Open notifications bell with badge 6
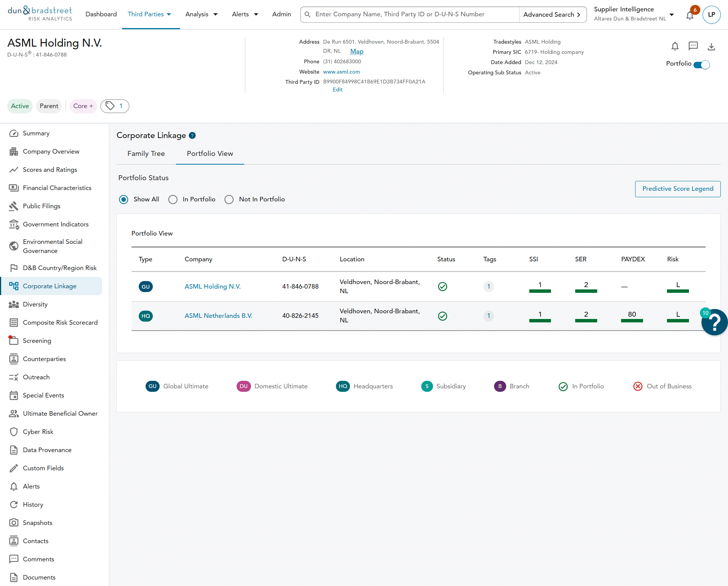 (x=690, y=15)
